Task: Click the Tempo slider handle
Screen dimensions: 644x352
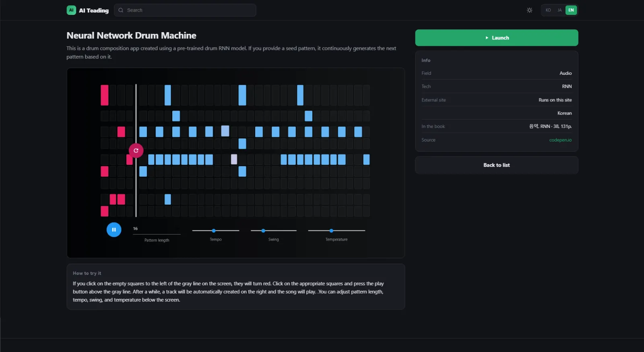Action: (214, 231)
